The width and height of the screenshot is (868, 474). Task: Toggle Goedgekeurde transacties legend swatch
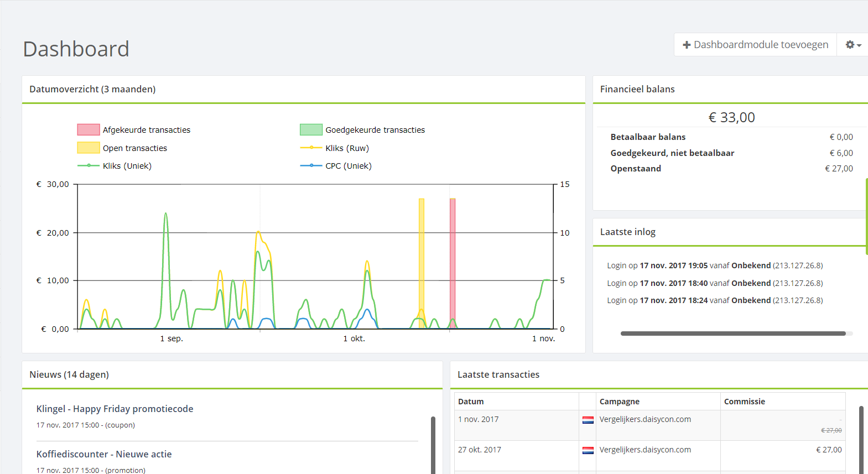pyautogui.click(x=311, y=130)
